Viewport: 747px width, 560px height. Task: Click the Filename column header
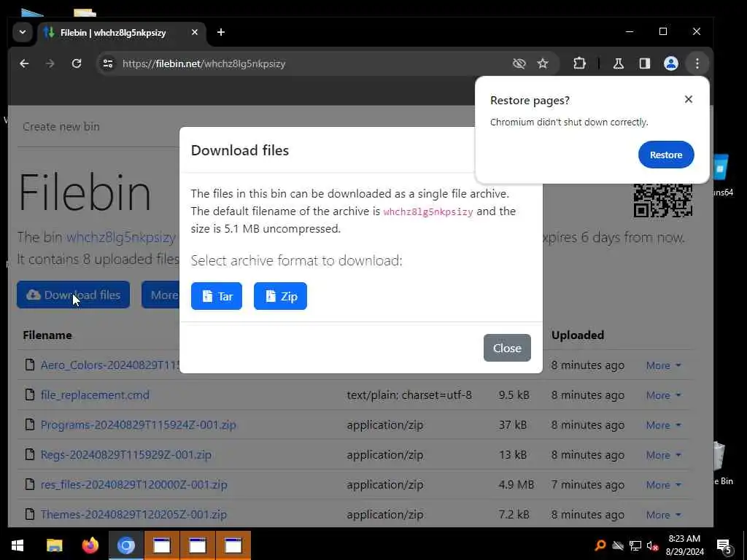[x=47, y=335]
